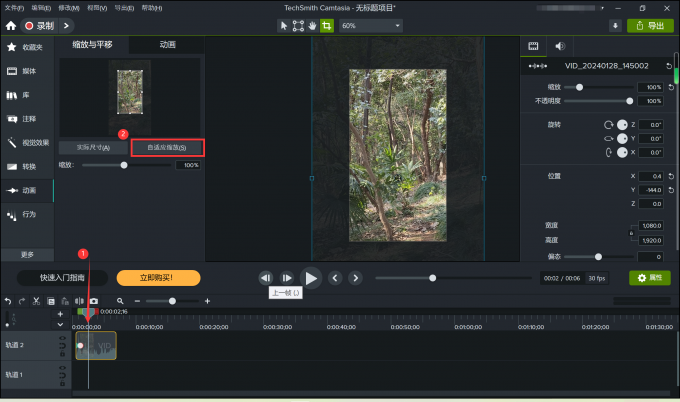Viewport: 680px width, 402px height.
Task: Toggle visibility eye for Track 2
Action: 62,338
